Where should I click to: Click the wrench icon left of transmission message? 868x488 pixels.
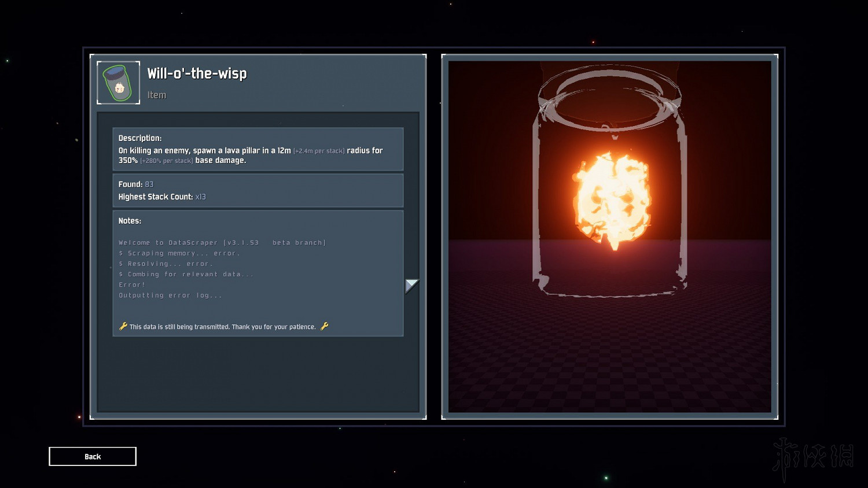(123, 326)
